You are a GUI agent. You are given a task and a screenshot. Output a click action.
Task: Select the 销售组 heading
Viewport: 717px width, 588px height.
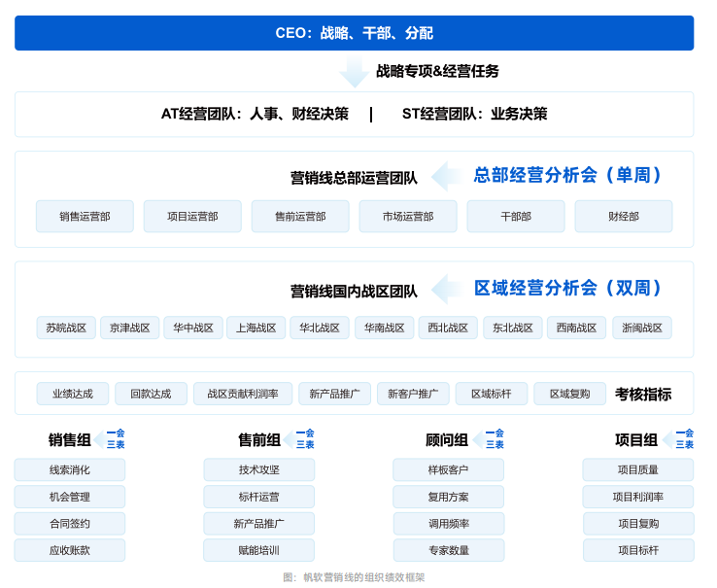pyautogui.click(x=70, y=439)
